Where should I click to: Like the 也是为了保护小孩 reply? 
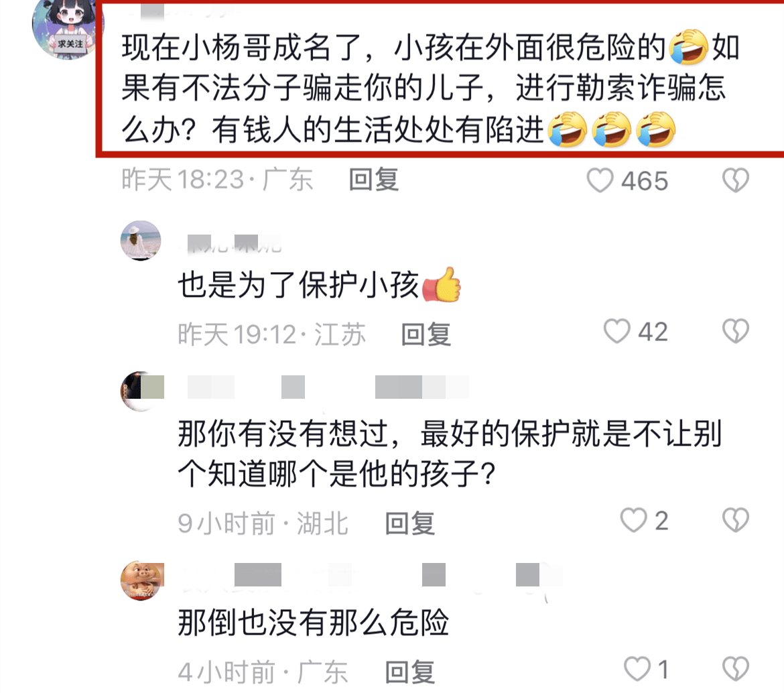[616, 332]
